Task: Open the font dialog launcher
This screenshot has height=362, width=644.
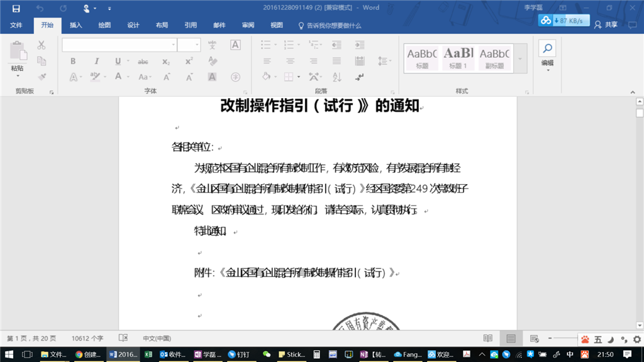Action: click(x=245, y=92)
